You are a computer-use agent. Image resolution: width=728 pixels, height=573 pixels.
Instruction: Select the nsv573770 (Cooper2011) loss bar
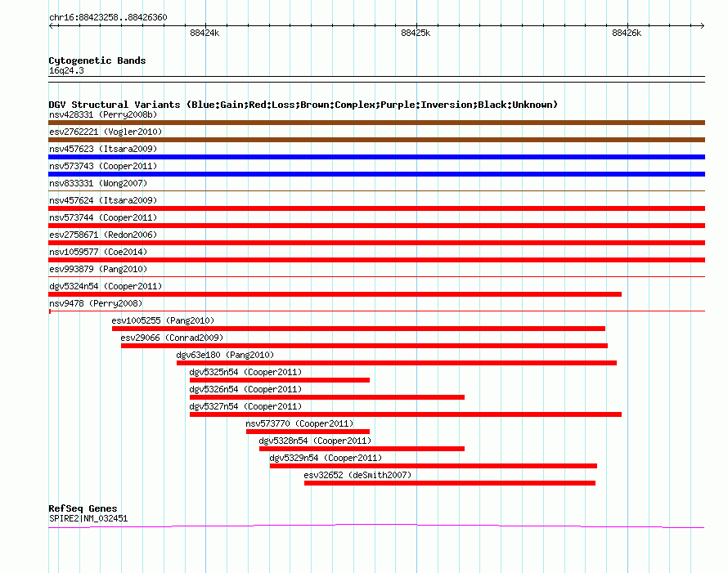pos(308,432)
